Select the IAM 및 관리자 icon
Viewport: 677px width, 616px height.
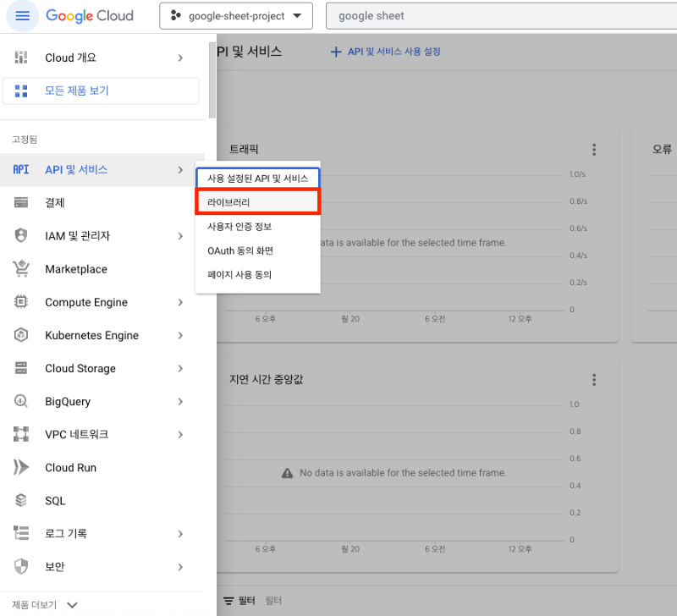(24, 236)
